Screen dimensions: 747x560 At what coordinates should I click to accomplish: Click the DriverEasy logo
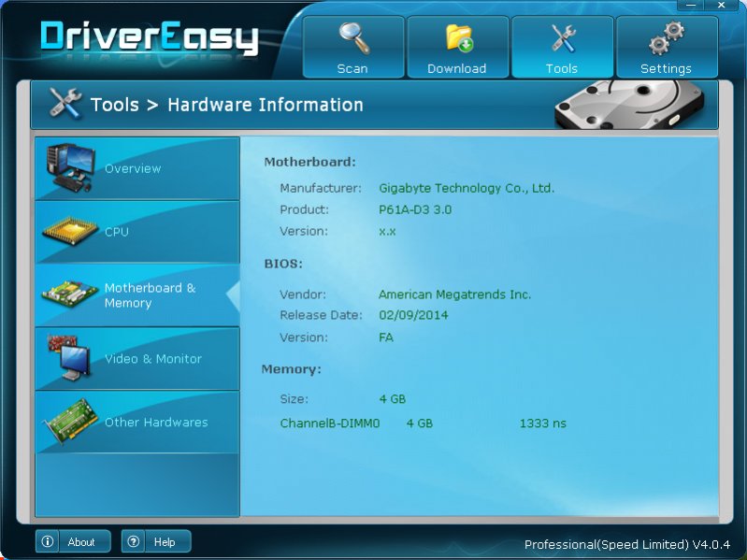150,37
